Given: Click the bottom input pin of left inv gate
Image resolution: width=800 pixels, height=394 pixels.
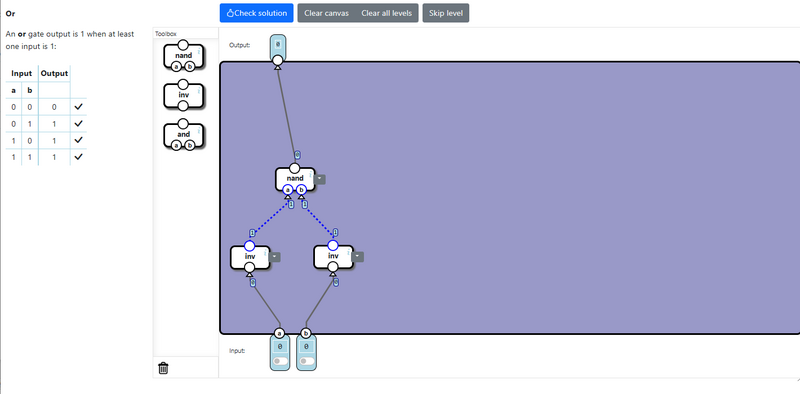Looking at the screenshot, I should click(249, 267).
